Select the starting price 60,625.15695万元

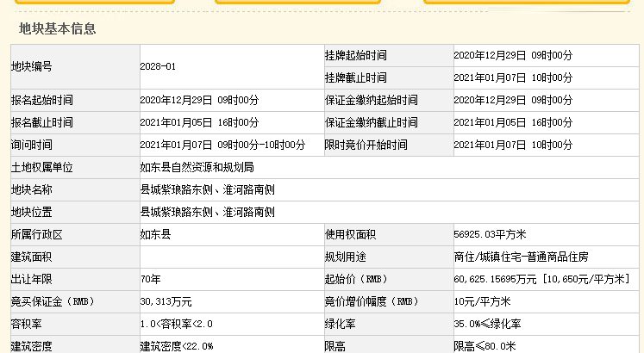pyautogui.click(x=495, y=279)
